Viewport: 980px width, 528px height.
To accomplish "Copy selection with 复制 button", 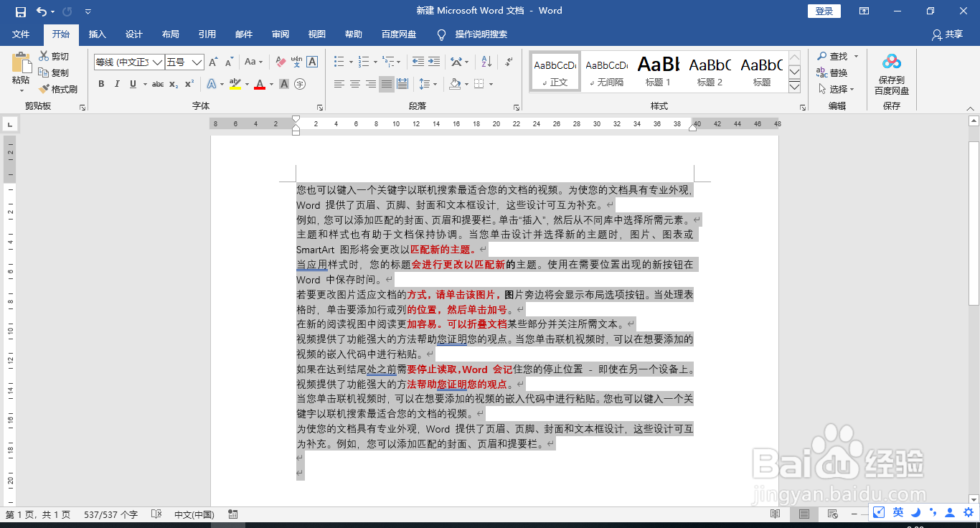I will click(x=54, y=73).
